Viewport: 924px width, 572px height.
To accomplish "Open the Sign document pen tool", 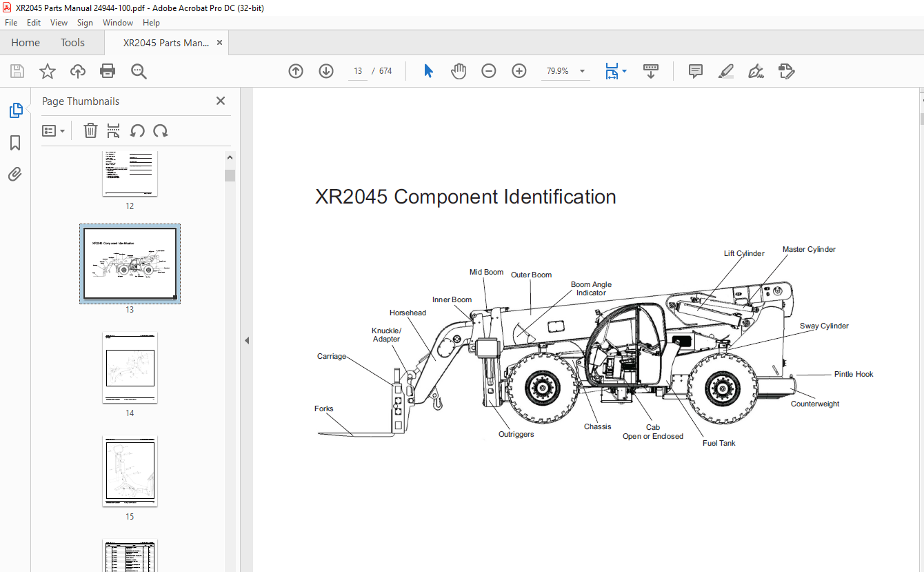I will pyautogui.click(x=756, y=71).
